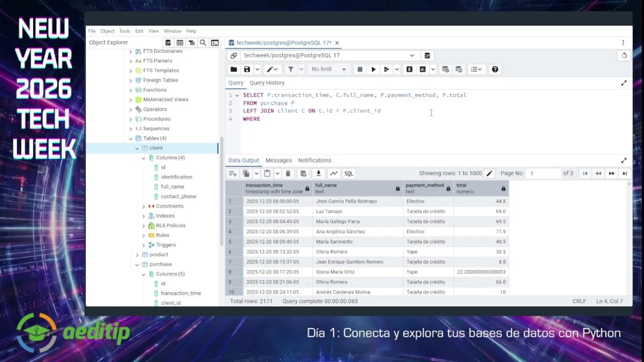Open the paste options dropdown arrow
The image size is (644, 362).
pos(277,173)
